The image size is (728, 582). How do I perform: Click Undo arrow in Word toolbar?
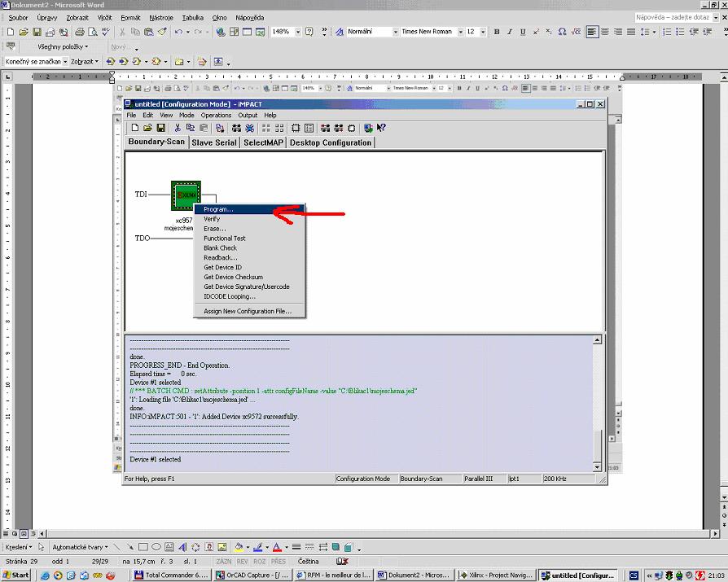tap(179, 32)
